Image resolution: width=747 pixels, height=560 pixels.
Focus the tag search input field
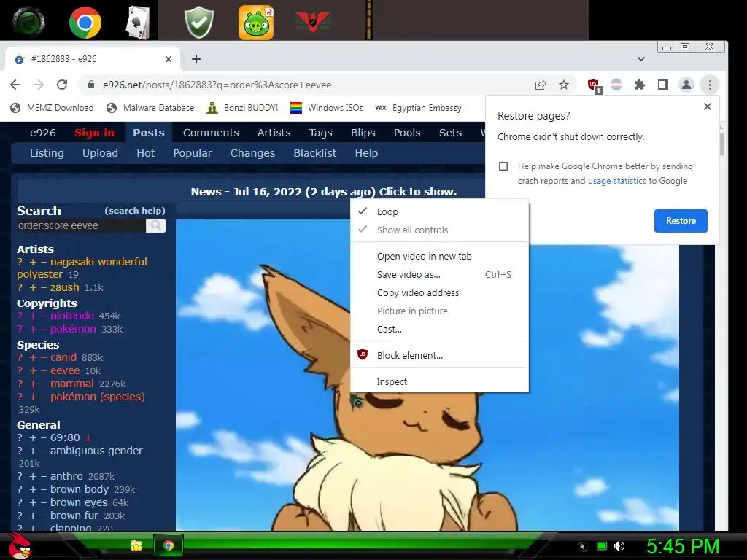point(82,226)
